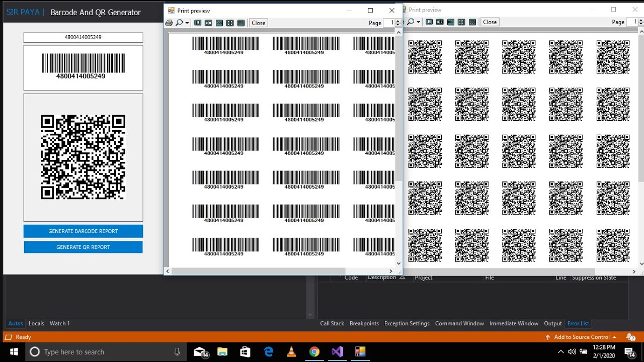This screenshot has width=644, height=362.
Task: Open Exception Settings tab
Action: tap(407, 323)
